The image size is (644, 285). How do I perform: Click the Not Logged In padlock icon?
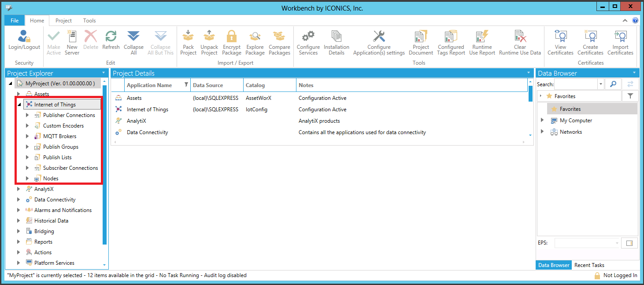(x=597, y=276)
